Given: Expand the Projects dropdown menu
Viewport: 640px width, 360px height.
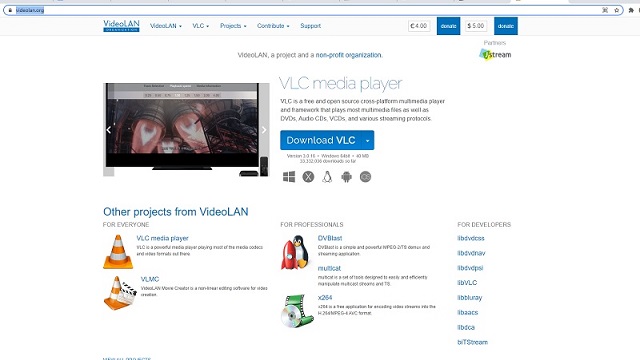Looking at the screenshot, I should click(233, 26).
